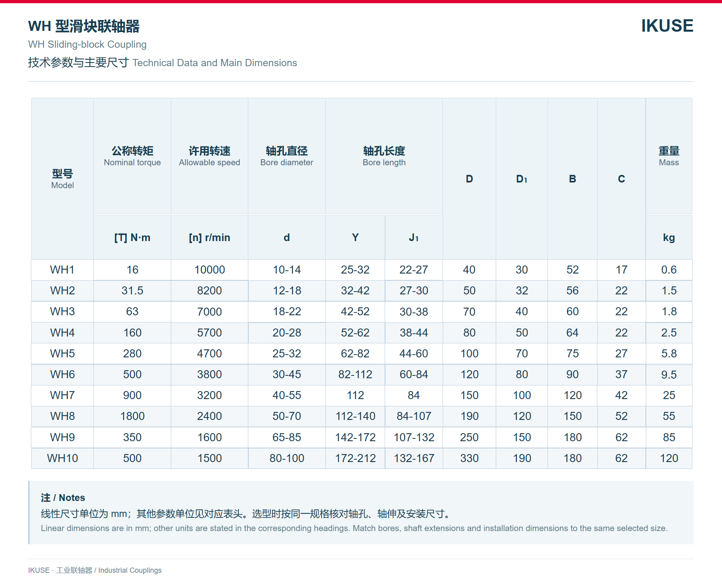Click the D₁ column header
Viewport: 722px width, 588px height.
pos(521,179)
